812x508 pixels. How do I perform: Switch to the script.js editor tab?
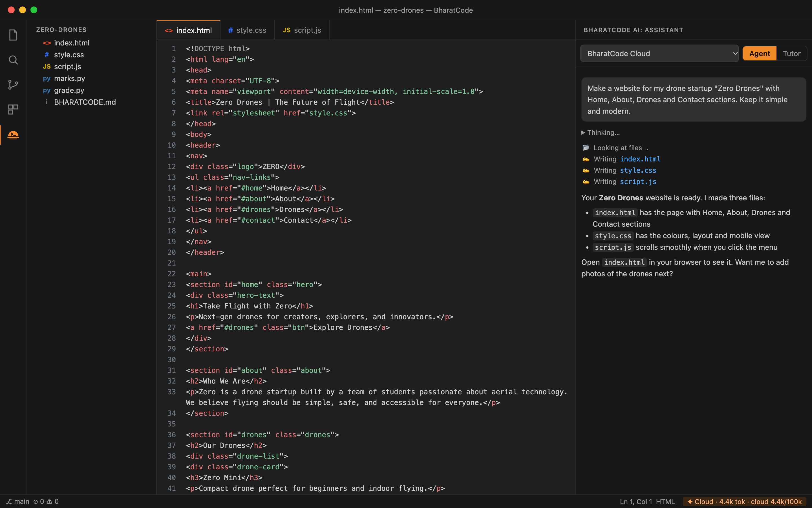[302, 30]
